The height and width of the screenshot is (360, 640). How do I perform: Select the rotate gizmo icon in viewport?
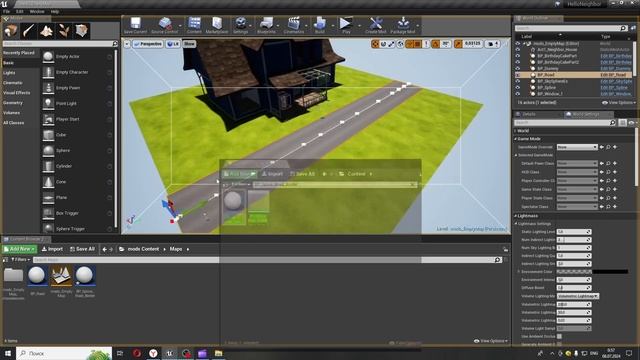click(x=383, y=44)
